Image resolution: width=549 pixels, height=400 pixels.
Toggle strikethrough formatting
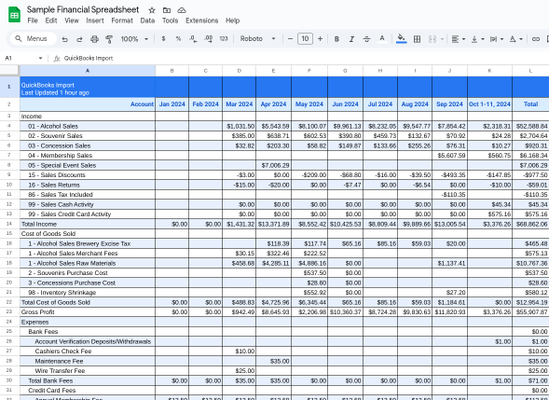(x=367, y=39)
